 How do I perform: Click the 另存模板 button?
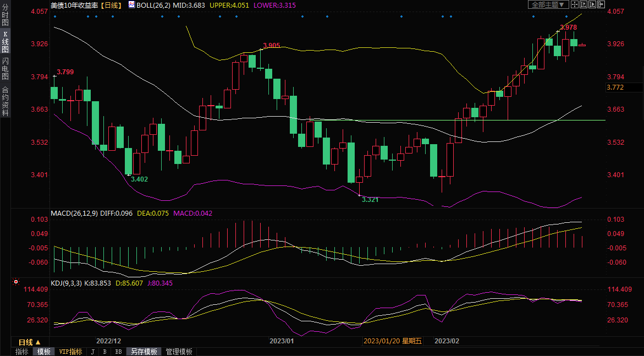click(144, 352)
